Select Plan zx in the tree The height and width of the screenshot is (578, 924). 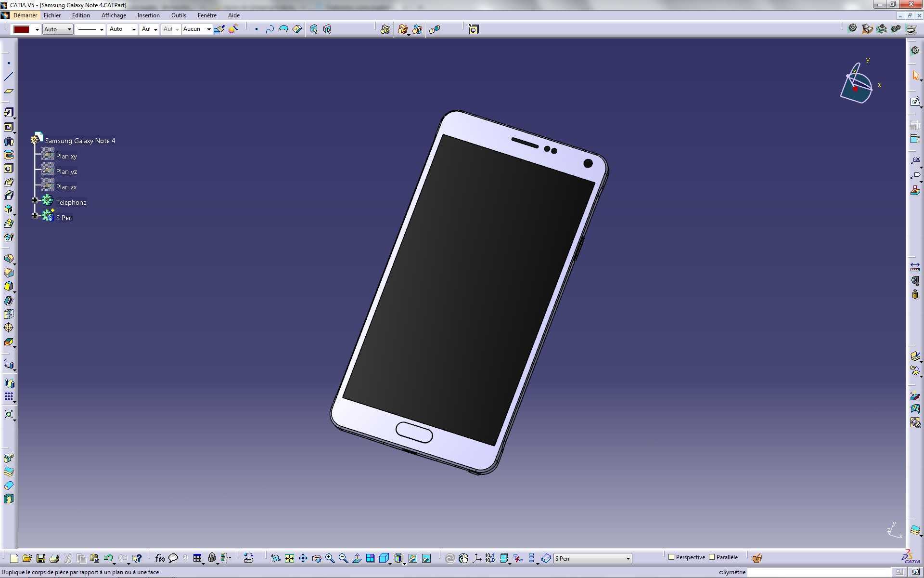66,187
